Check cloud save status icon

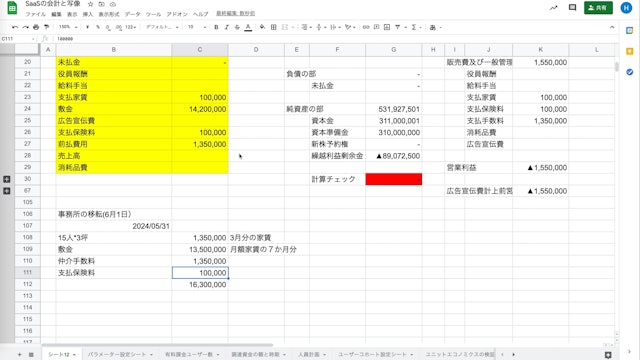point(113,4)
